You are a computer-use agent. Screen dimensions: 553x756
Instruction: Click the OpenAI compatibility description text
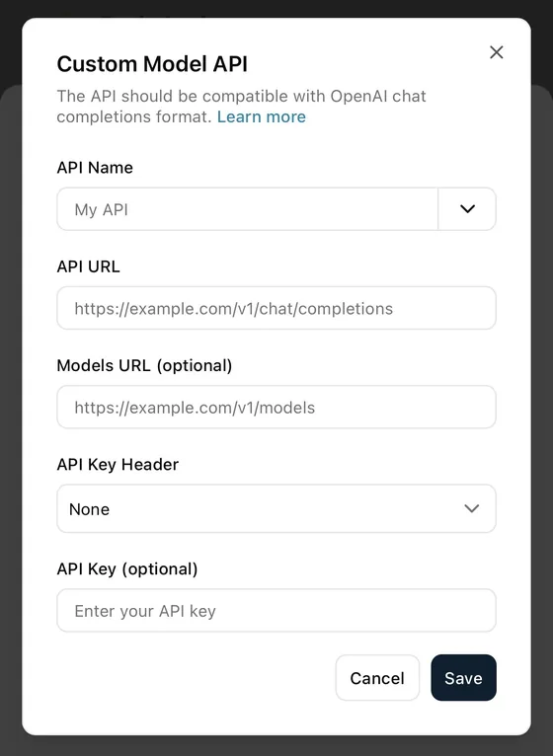241,106
